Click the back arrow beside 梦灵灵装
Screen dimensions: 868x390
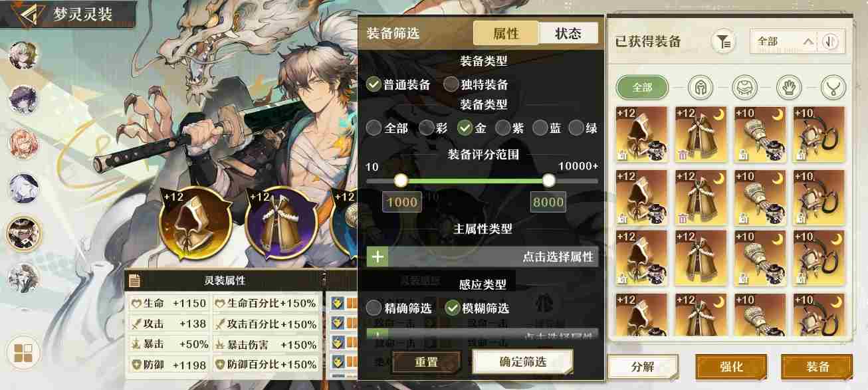click(x=26, y=15)
